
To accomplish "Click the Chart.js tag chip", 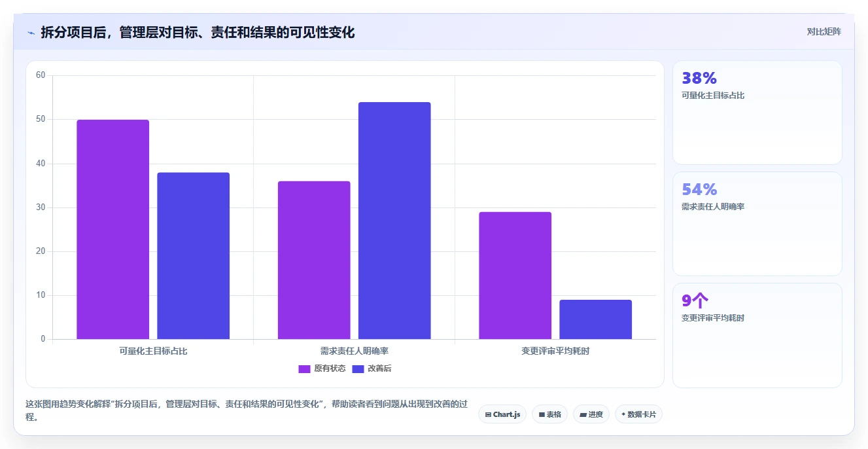I will point(502,414).
